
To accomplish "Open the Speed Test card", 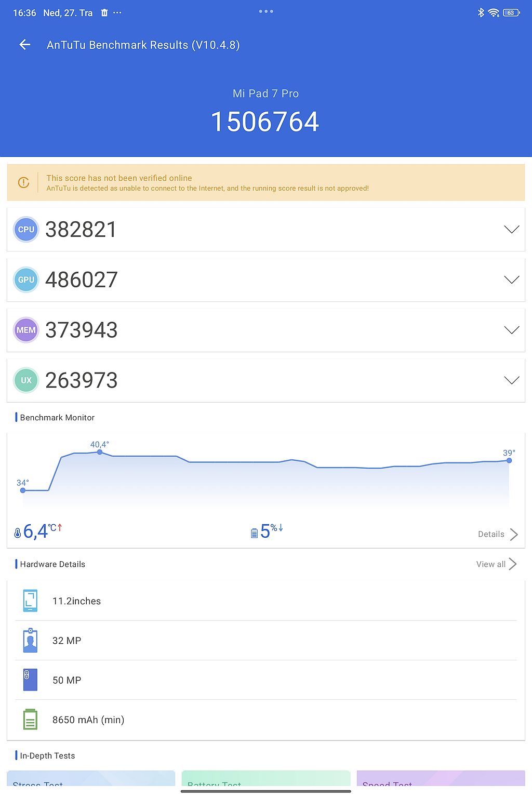I will pyautogui.click(x=441, y=778).
